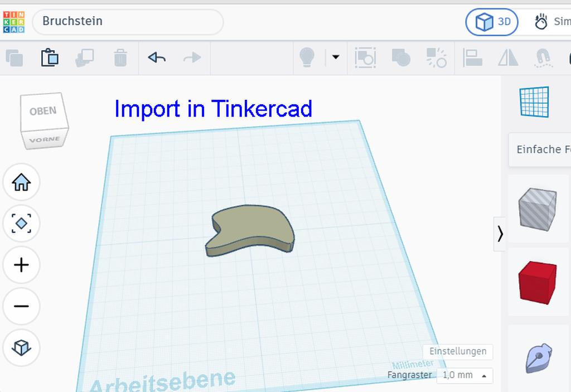Click the Duplicate and repeat icon
The image size is (571, 392).
pyautogui.click(x=85, y=57)
